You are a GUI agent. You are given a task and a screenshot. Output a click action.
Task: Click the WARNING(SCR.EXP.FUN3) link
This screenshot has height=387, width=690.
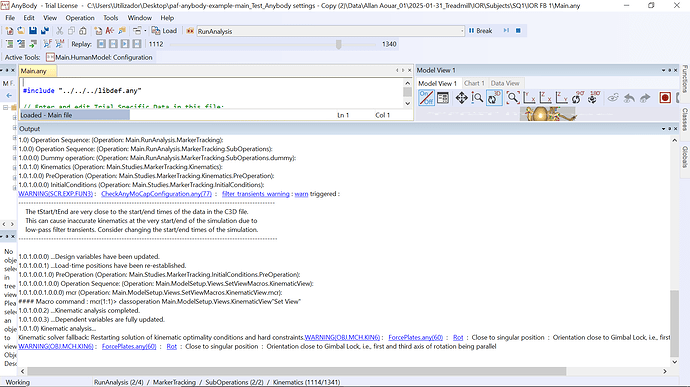click(55, 194)
